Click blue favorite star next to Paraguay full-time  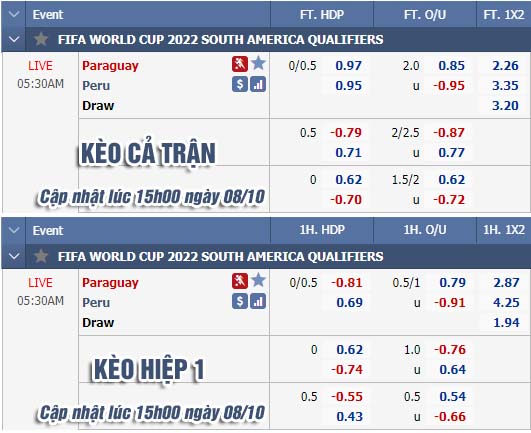point(258,63)
